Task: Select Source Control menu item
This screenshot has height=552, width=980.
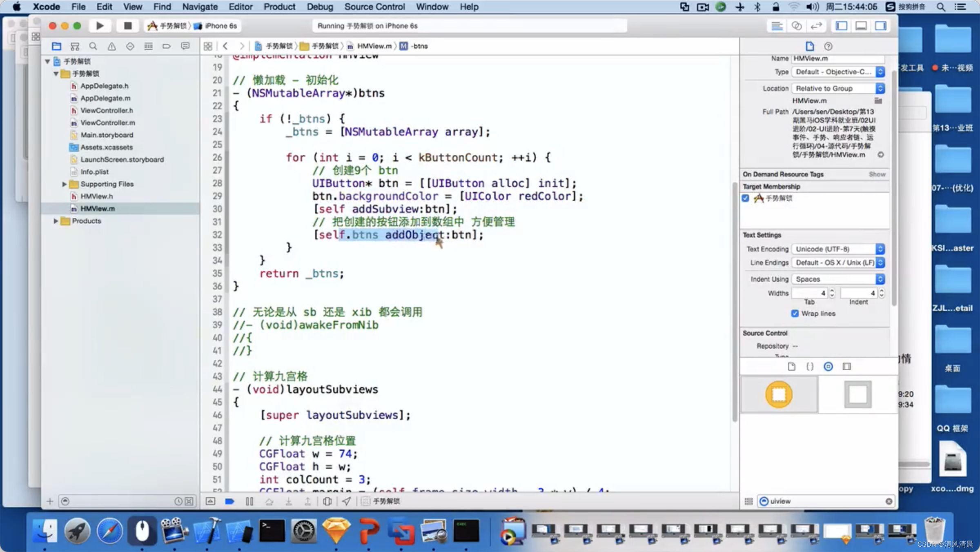Action: pyautogui.click(x=374, y=7)
